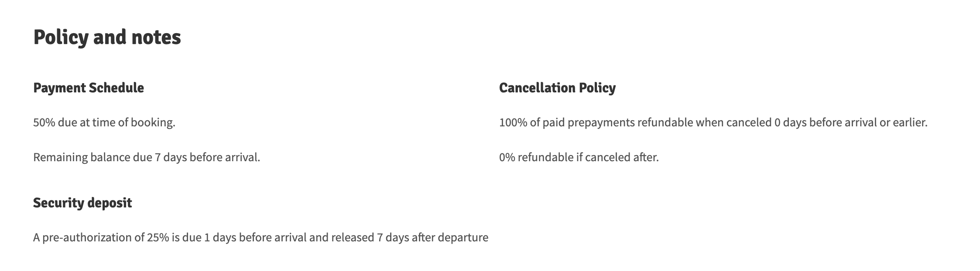Click "50% due at time of booking" text

pos(104,122)
